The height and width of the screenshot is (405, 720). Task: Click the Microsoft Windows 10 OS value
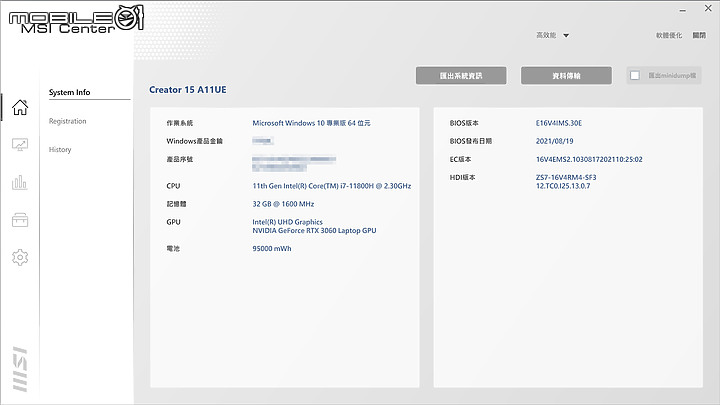(x=311, y=123)
